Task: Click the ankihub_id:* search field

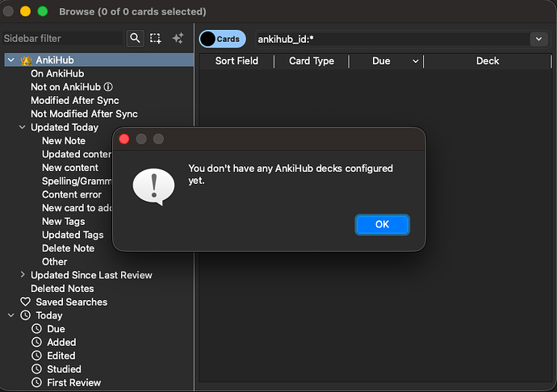Action: point(393,39)
